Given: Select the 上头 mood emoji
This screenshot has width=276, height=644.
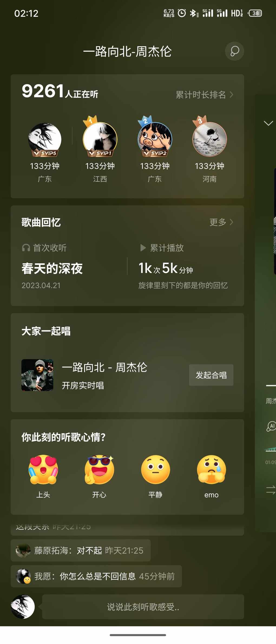Looking at the screenshot, I should coord(43,469).
